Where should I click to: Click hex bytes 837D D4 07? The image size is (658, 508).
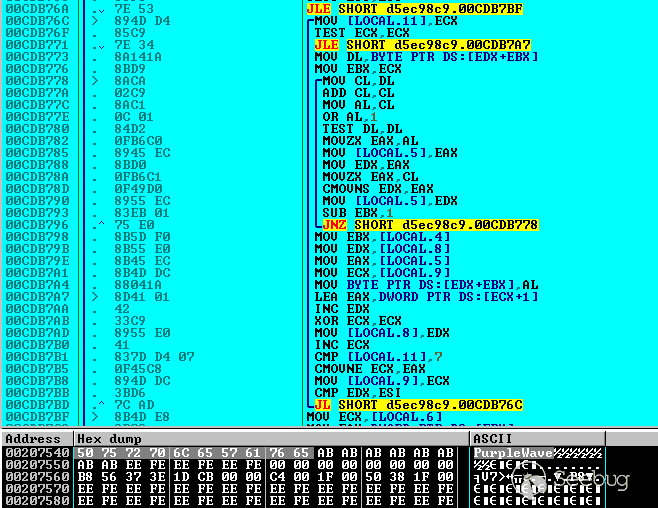coord(154,357)
